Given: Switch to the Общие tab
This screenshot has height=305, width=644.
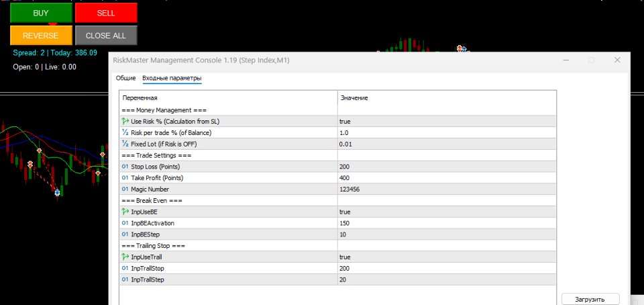Looking at the screenshot, I should 125,78.
